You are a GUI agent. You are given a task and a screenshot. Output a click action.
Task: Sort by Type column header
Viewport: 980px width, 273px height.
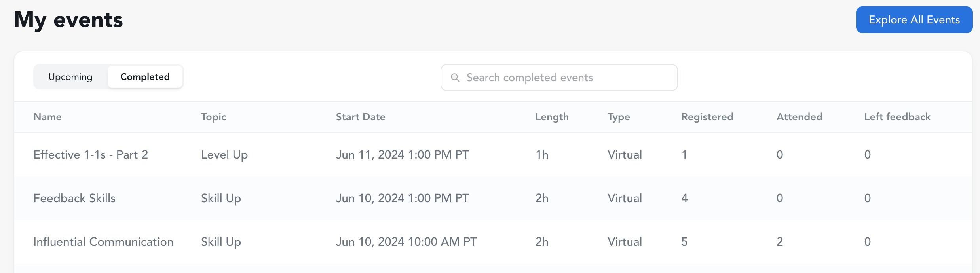(x=619, y=117)
